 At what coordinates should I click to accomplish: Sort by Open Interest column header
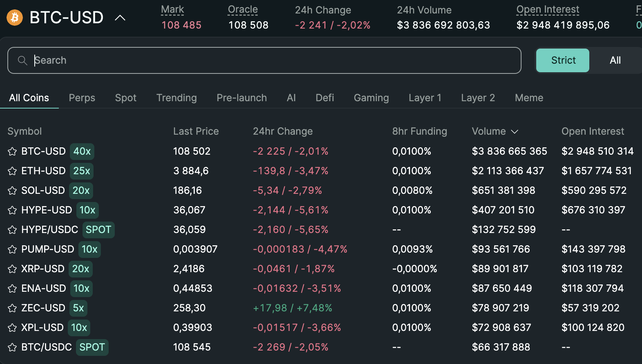pyautogui.click(x=592, y=131)
